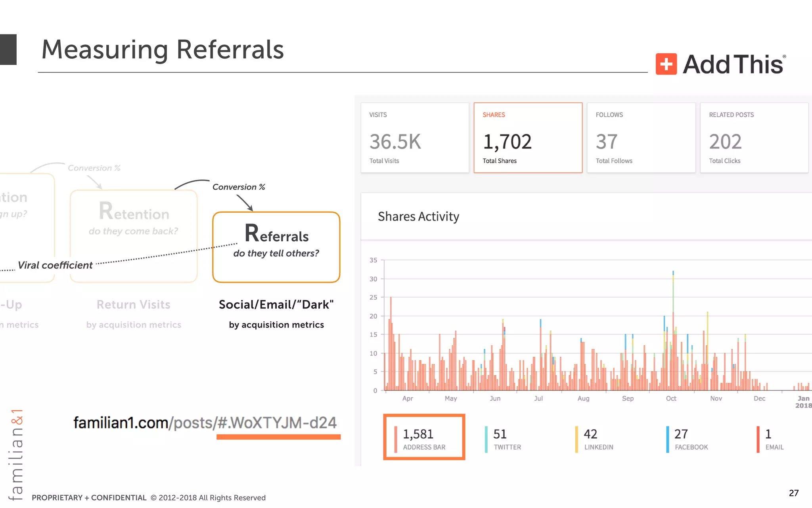Click the 'do they tell others?' text
812x508 pixels.
pyautogui.click(x=276, y=253)
